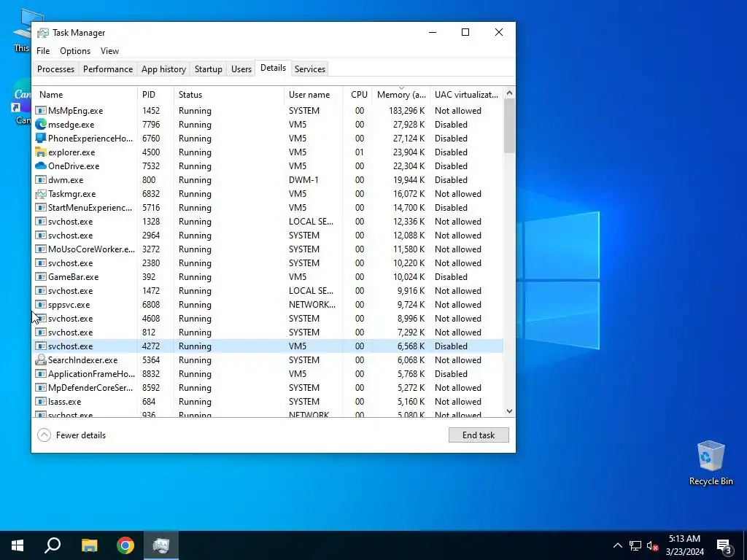Click the muted volume tray icon

coord(652,545)
